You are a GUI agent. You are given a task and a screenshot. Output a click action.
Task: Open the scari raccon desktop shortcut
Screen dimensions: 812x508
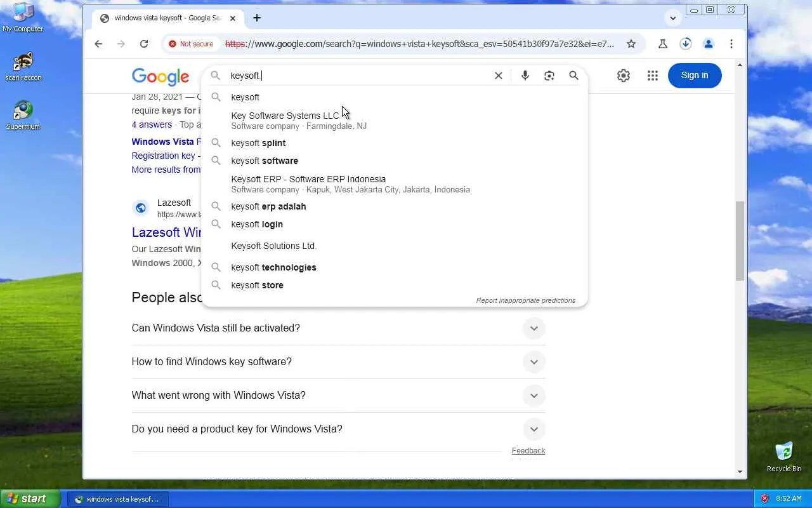23,67
